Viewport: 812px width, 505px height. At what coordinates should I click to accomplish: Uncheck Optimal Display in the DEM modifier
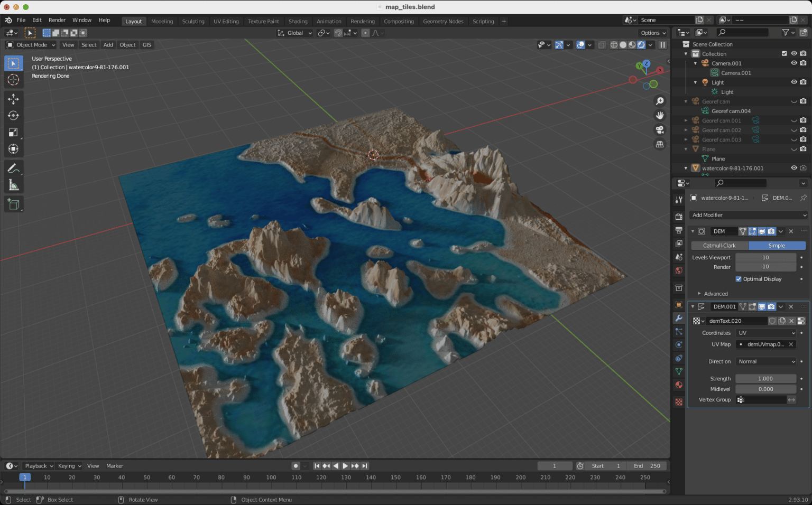click(739, 279)
